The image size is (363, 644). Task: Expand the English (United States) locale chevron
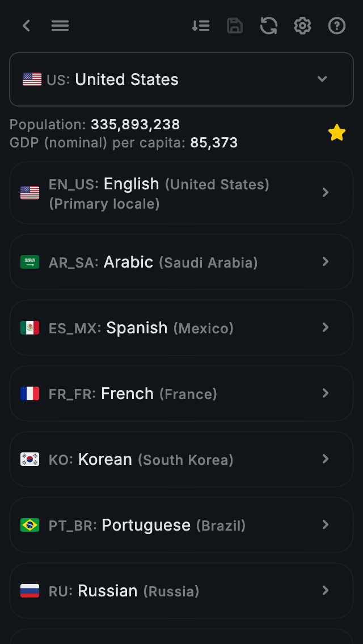[326, 193]
